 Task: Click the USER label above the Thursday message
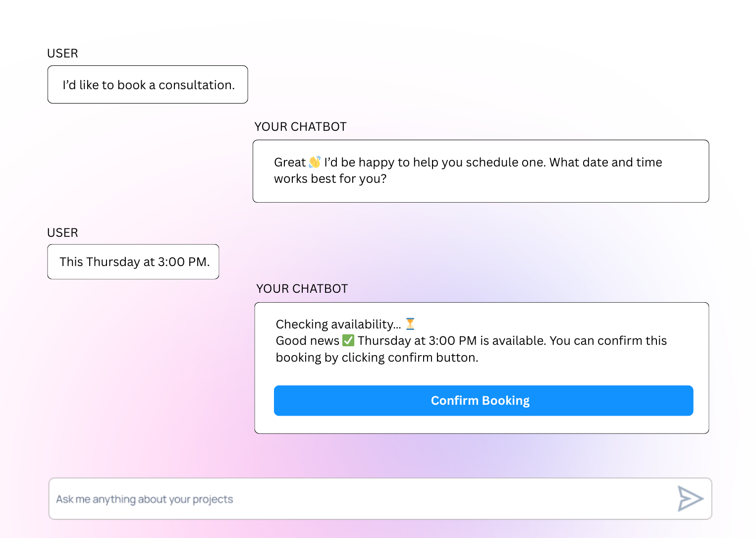pos(62,233)
